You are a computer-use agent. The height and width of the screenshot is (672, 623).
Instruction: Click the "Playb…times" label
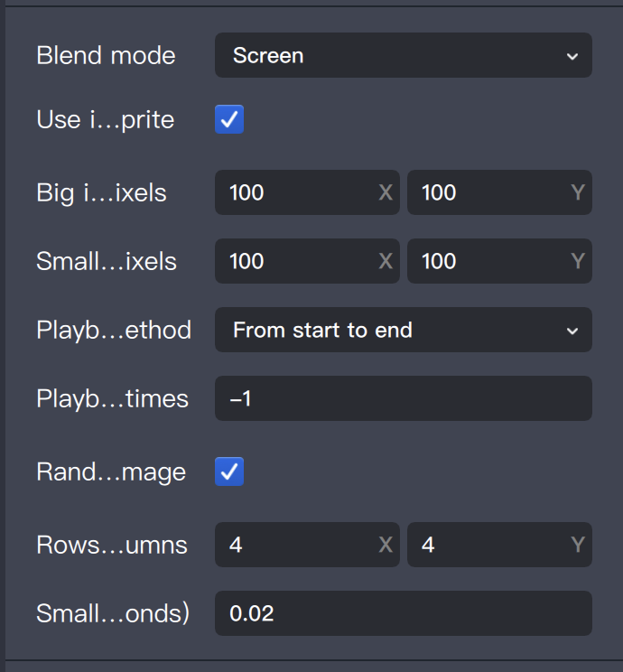tap(112, 398)
